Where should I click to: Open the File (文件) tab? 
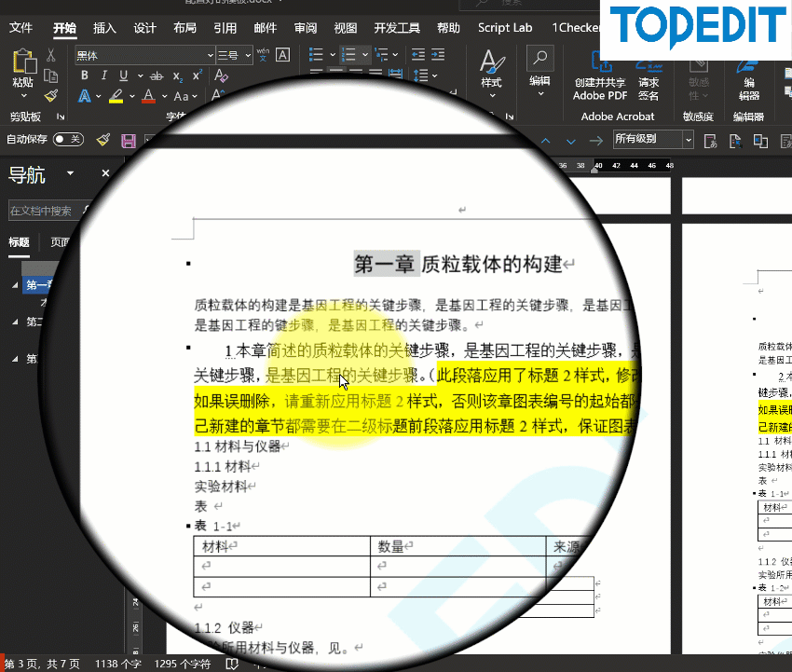point(20,28)
